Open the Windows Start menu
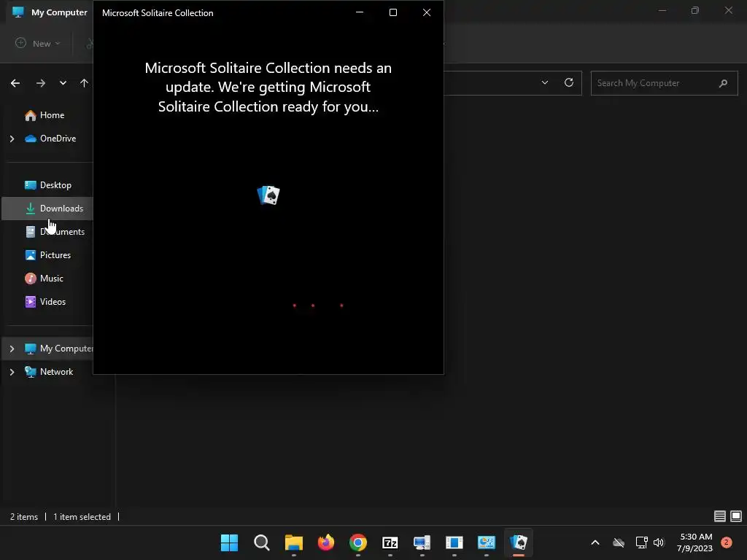 [229, 542]
